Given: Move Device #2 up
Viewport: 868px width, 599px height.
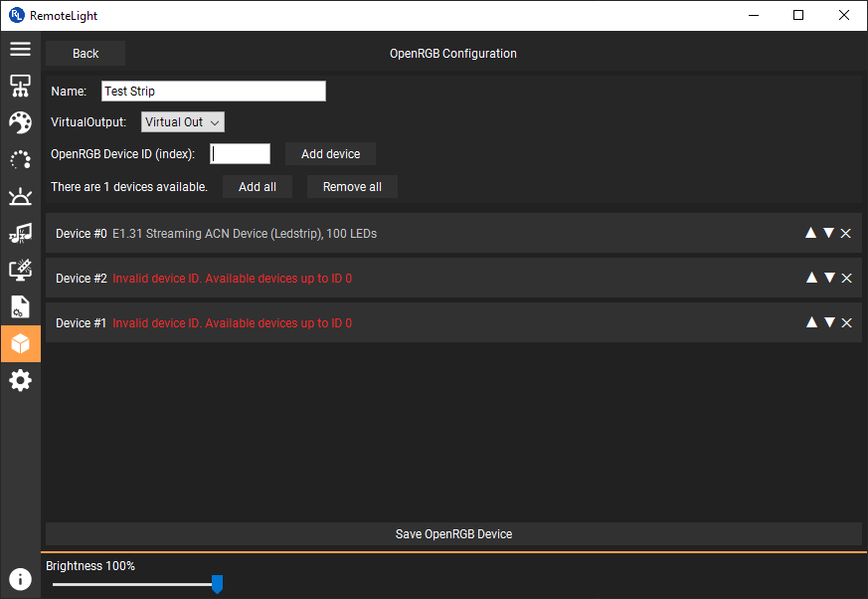Looking at the screenshot, I should click(x=811, y=277).
